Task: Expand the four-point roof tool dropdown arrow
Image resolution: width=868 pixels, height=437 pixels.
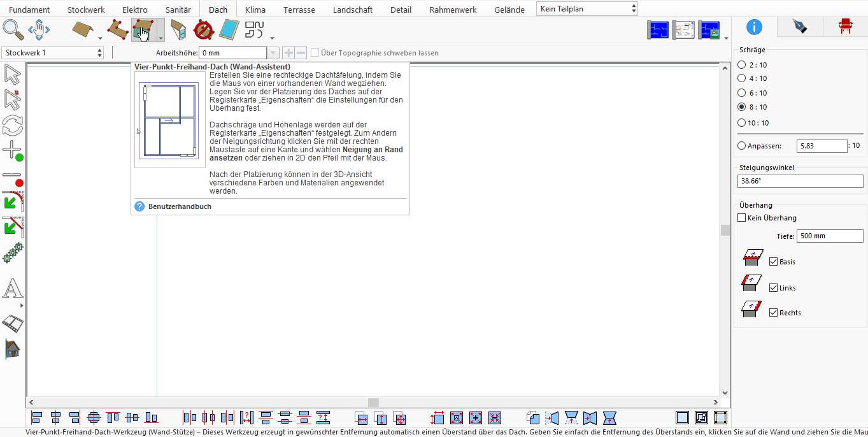Action: (160, 30)
